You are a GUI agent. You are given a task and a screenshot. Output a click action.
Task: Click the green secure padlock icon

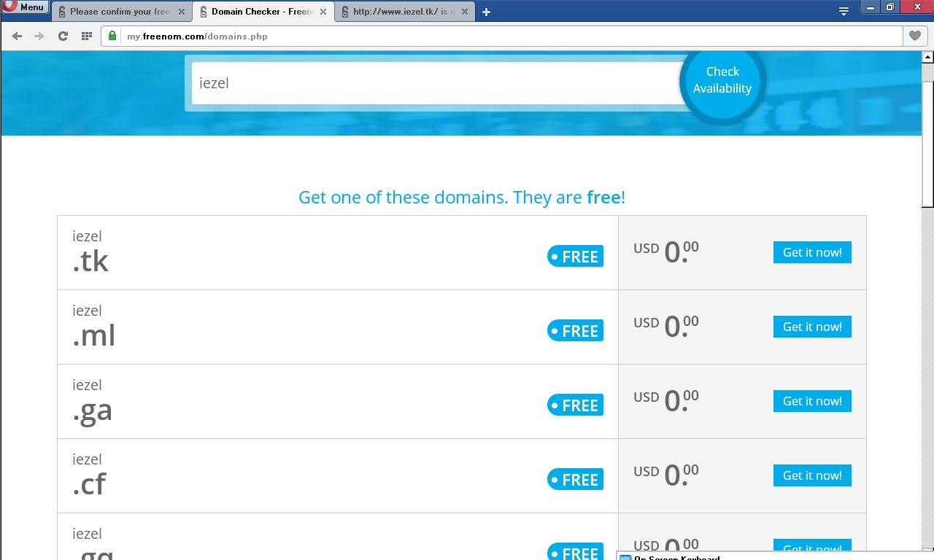pyautogui.click(x=112, y=36)
